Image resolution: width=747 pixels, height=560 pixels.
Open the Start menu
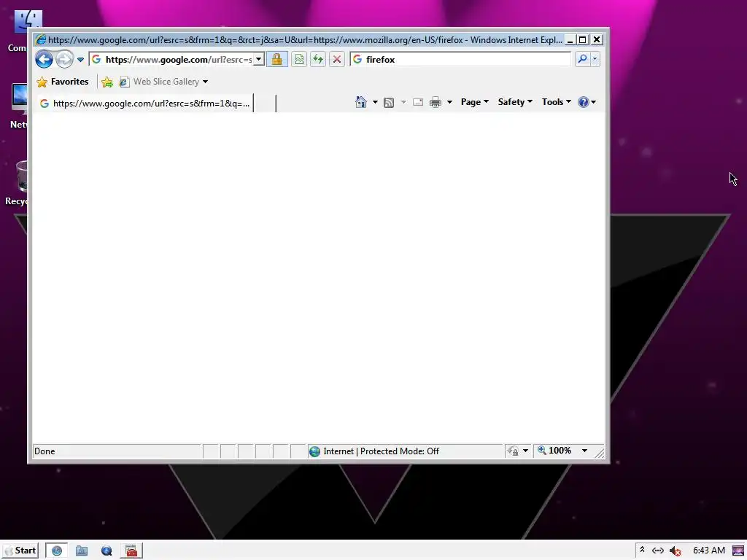20,551
